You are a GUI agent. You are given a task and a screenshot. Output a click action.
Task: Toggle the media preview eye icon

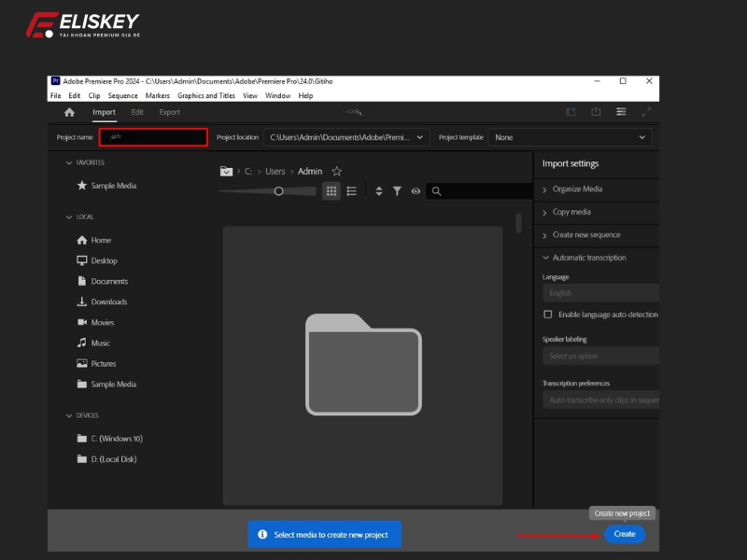tap(416, 191)
